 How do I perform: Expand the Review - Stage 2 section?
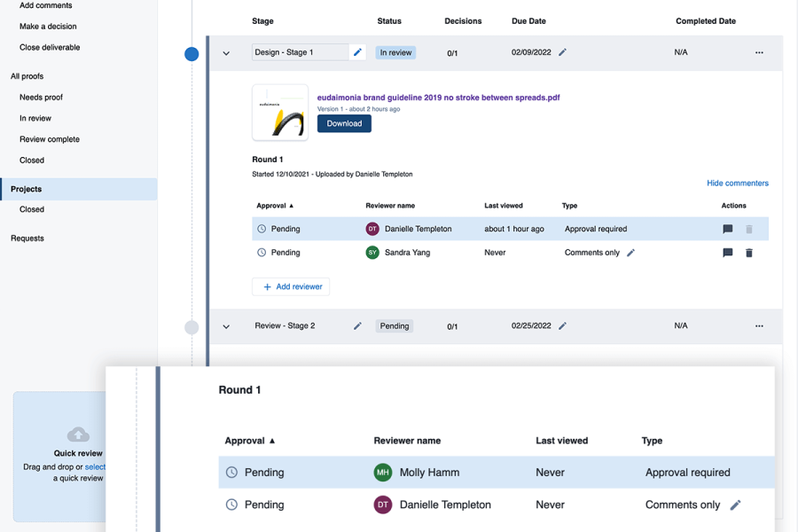226,325
